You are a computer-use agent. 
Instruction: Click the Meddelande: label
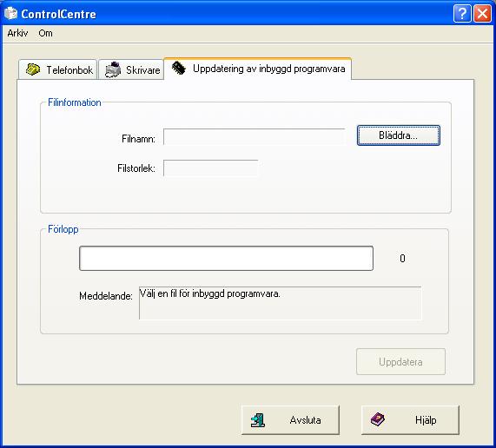[106, 296]
